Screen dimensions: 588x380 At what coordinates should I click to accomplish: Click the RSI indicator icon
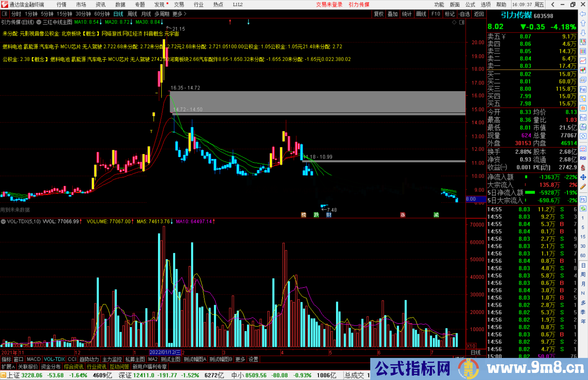pyautogui.click(x=583, y=158)
